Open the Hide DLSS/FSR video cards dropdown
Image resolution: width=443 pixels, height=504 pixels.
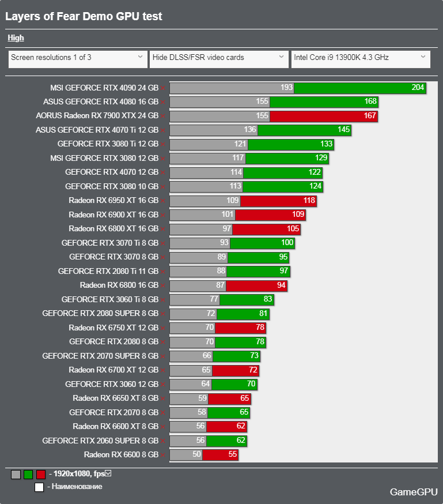pos(219,59)
